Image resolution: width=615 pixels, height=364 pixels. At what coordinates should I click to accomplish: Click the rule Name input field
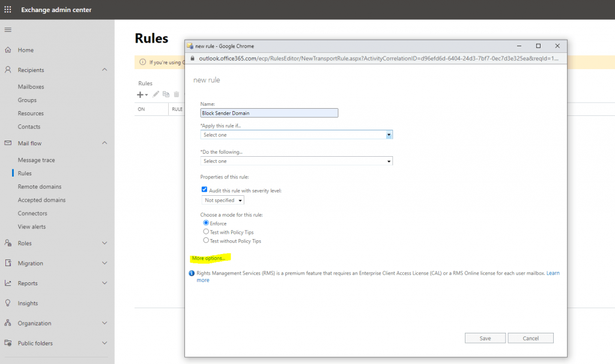pos(269,113)
